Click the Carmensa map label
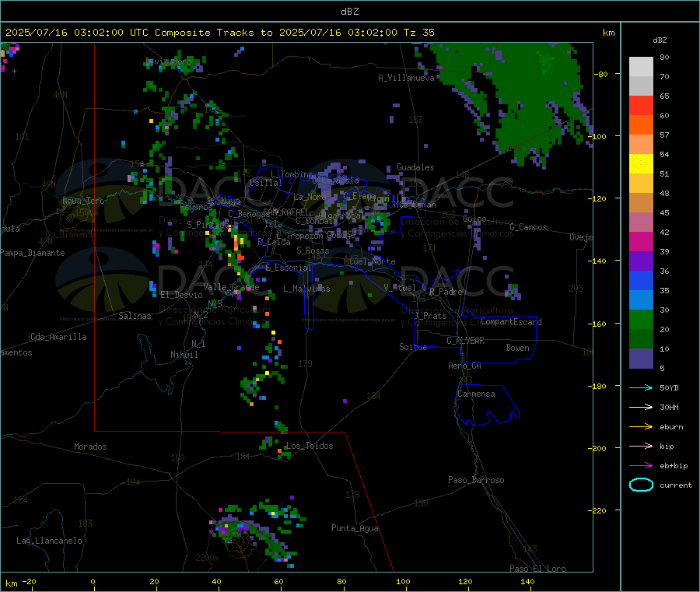 pyautogui.click(x=476, y=394)
